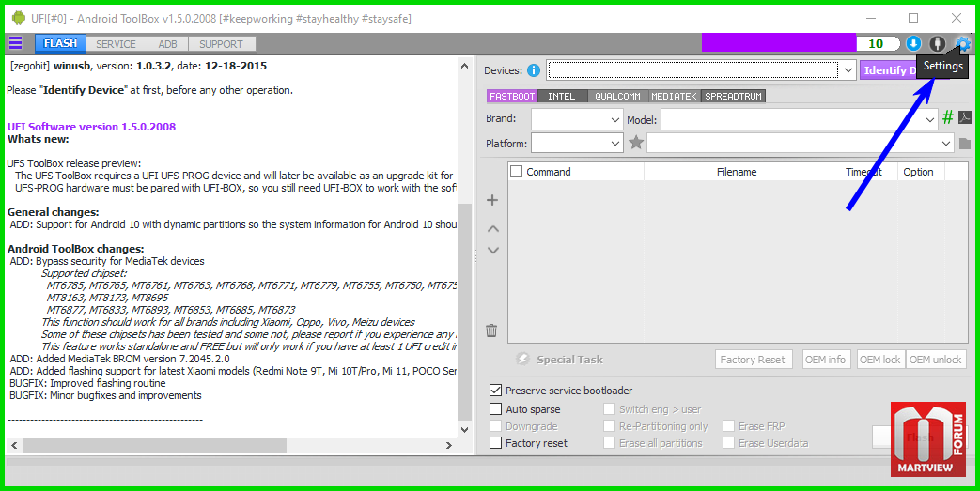
Task: Click the 'General changes:' heading
Action: tap(54, 212)
